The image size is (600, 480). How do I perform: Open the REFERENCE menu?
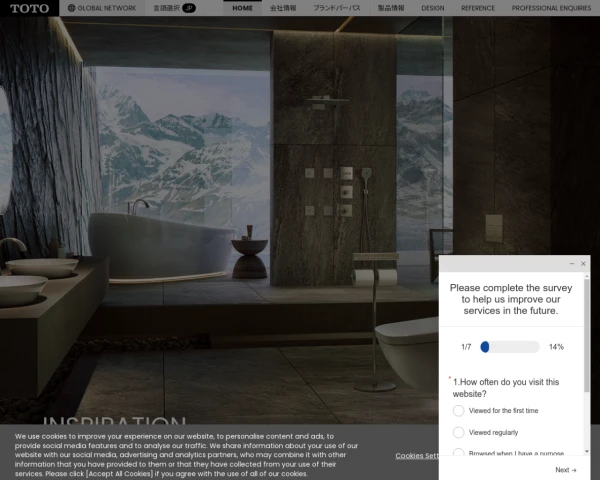(x=478, y=8)
